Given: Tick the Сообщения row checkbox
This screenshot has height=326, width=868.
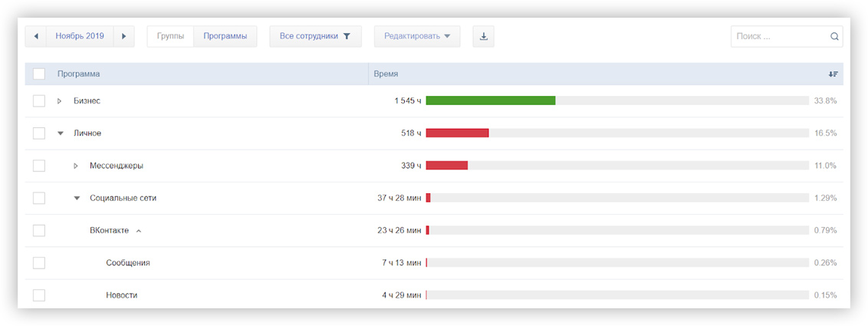Looking at the screenshot, I should pos(39,263).
